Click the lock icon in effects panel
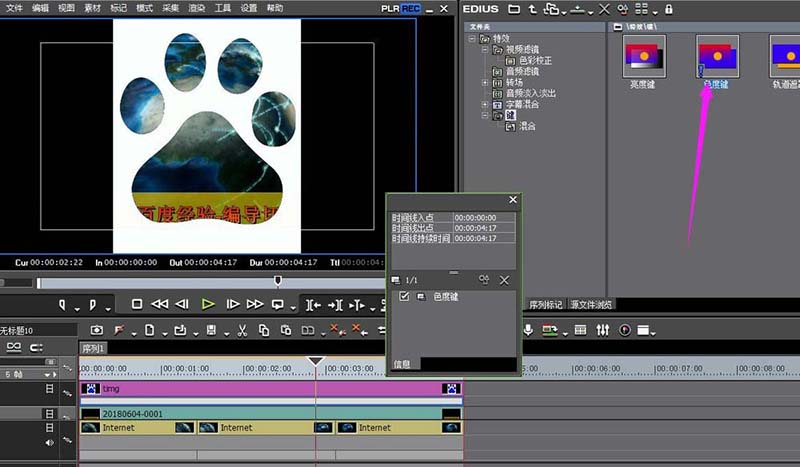The height and width of the screenshot is (467, 800). pyautogui.click(x=668, y=9)
